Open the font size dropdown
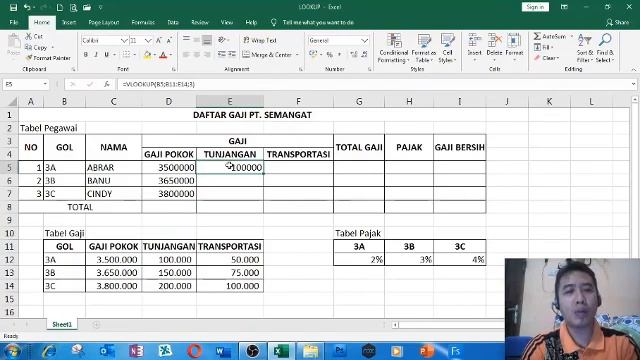The image size is (640, 360). coord(148,40)
